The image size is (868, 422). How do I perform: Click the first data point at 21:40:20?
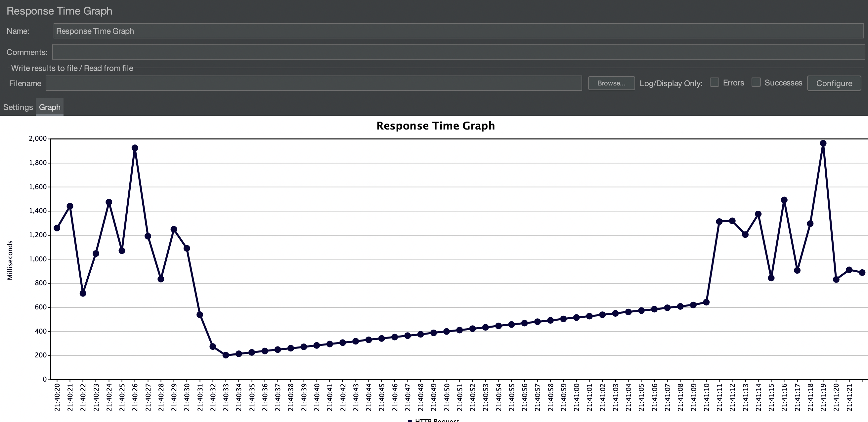(x=57, y=228)
